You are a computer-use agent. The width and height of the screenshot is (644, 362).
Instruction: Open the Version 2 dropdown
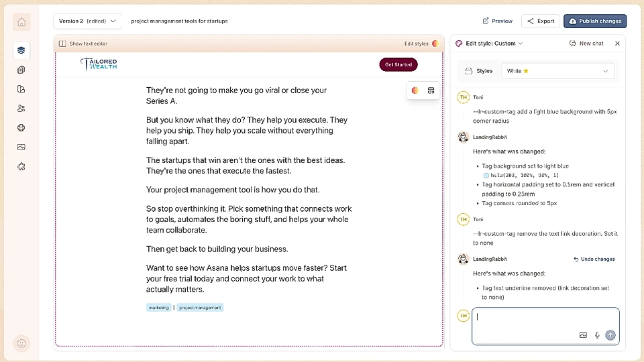coord(87,21)
